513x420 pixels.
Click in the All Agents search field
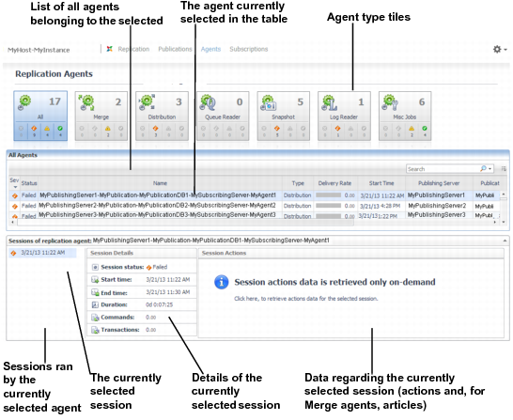coord(443,169)
